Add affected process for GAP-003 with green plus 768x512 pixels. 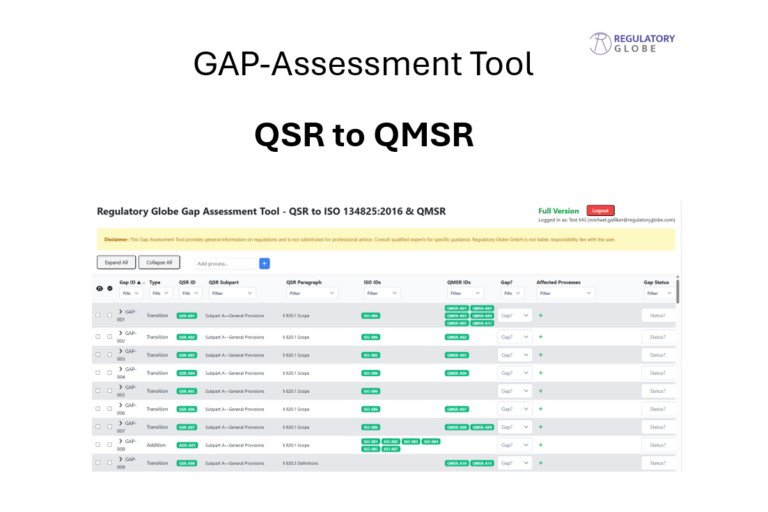[541, 355]
